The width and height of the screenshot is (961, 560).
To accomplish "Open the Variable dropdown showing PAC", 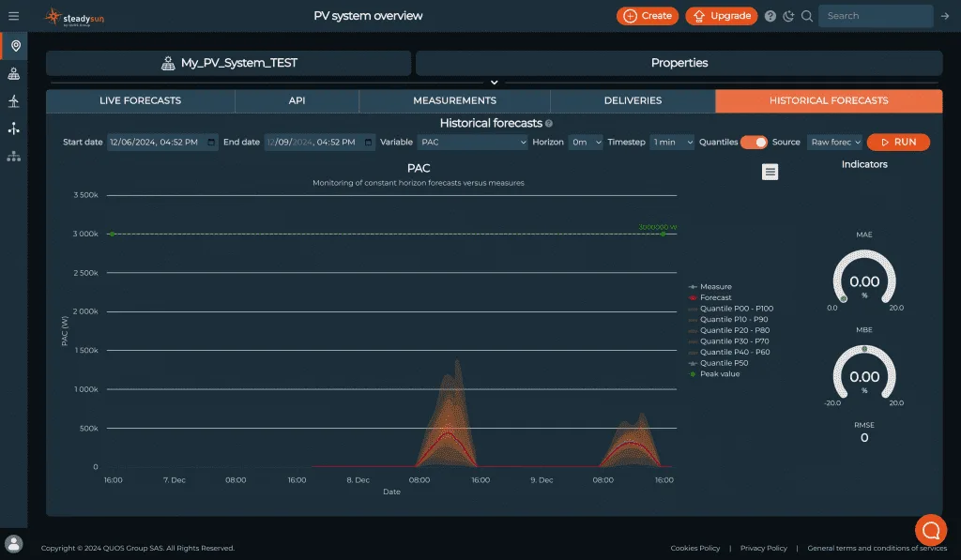I will pyautogui.click(x=472, y=142).
